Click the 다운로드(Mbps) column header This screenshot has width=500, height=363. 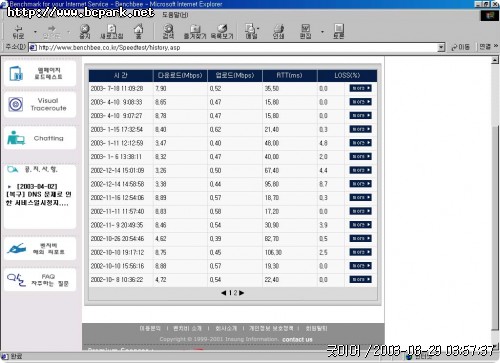pos(180,75)
